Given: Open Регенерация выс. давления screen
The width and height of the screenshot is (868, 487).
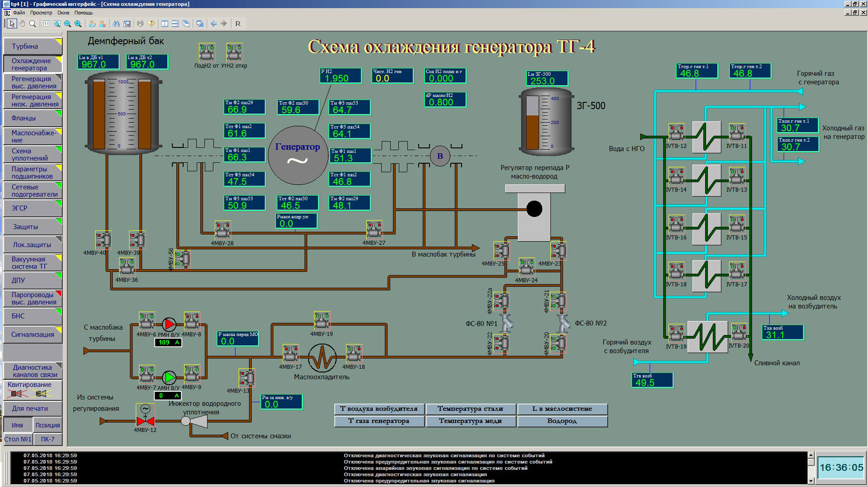Looking at the screenshot, I should (x=32, y=82).
